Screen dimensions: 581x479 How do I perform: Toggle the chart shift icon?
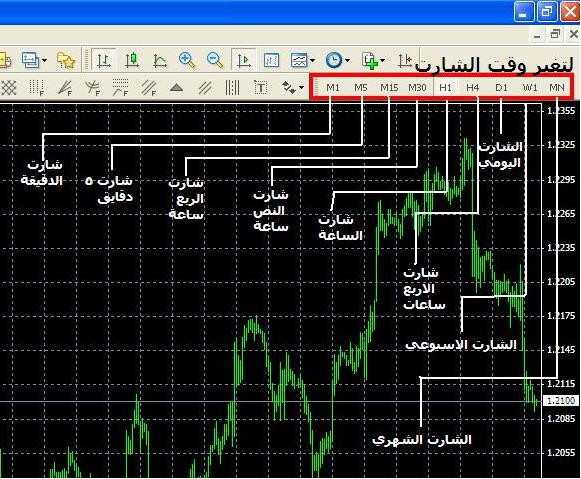pos(271,60)
